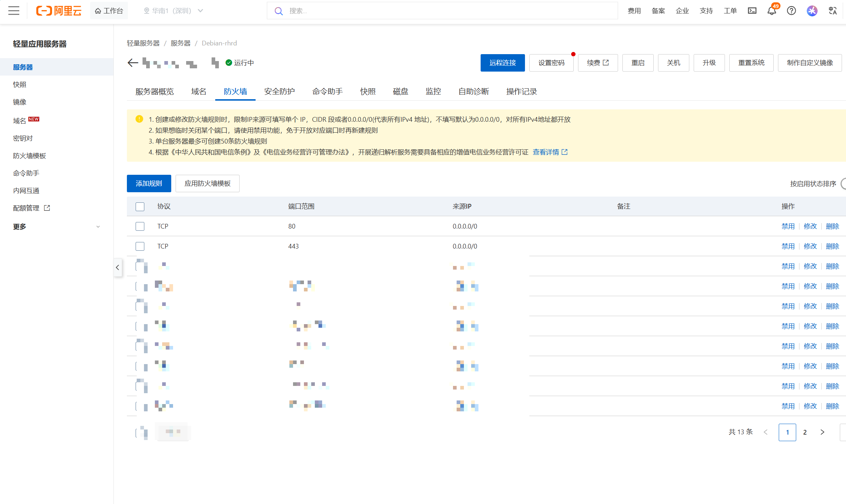The width and height of the screenshot is (846, 504).
Task: Go back using the left arrow
Action: [133, 63]
